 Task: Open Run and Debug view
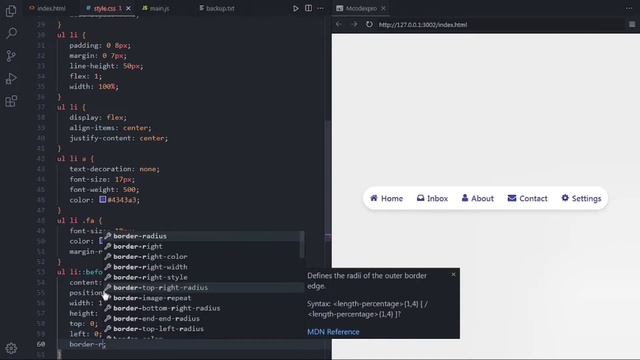pyautogui.click(x=11, y=78)
